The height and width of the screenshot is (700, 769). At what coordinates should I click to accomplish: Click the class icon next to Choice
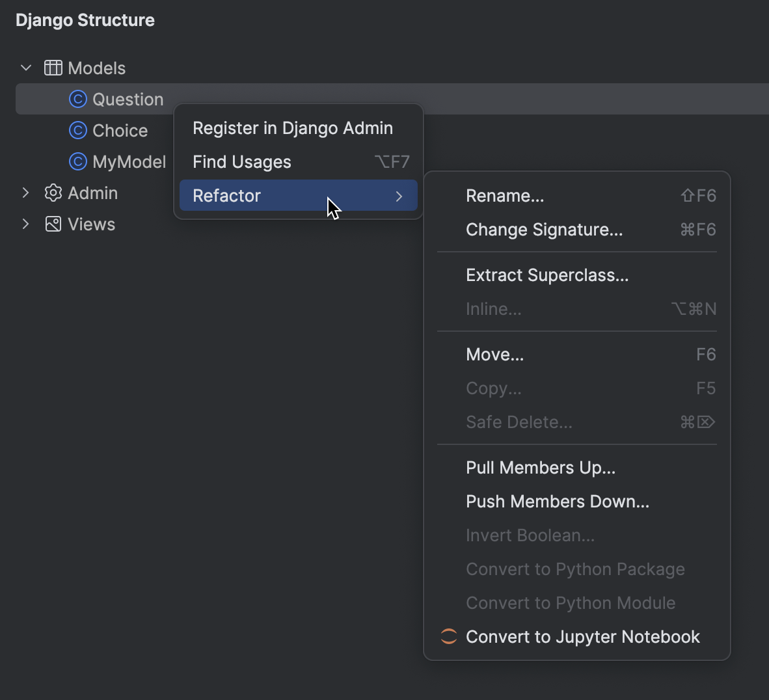(x=77, y=130)
